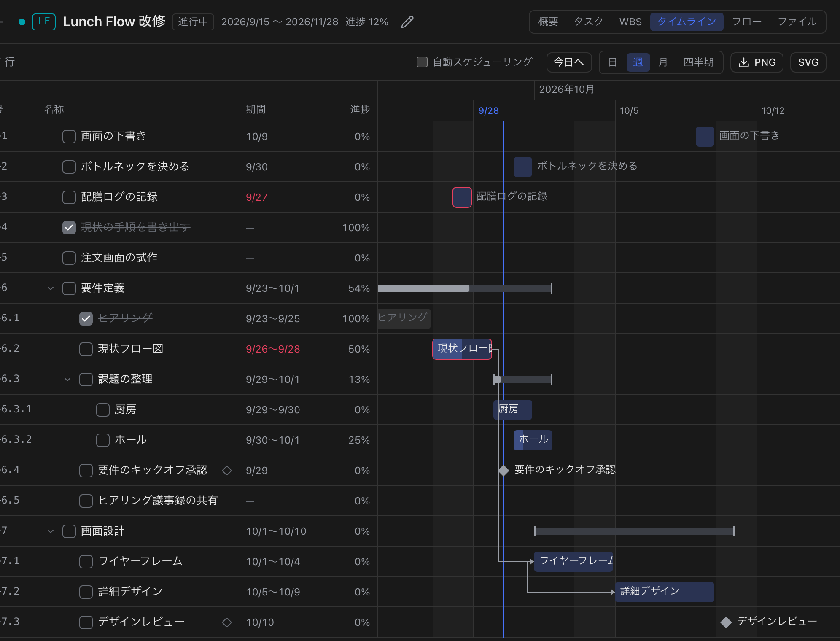The height and width of the screenshot is (641, 840).
Task: Select the 週 timeline scale
Action: click(x=638, y=62)
